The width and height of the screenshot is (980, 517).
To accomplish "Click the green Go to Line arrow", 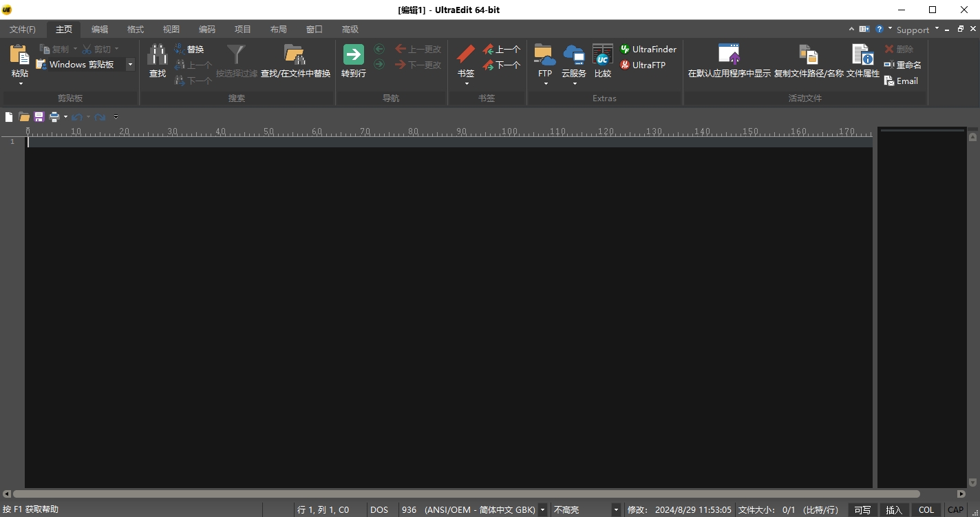I will (353, 55).
